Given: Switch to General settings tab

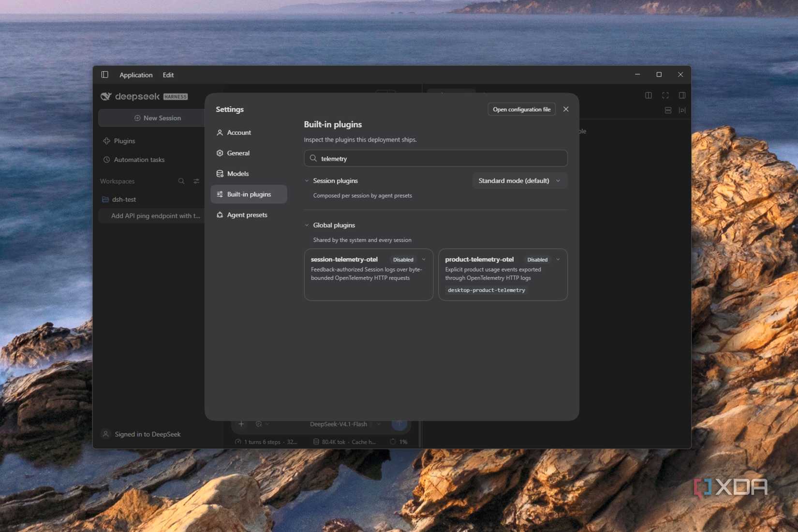Looking at the screenshot, I should (x=249, y=153).
